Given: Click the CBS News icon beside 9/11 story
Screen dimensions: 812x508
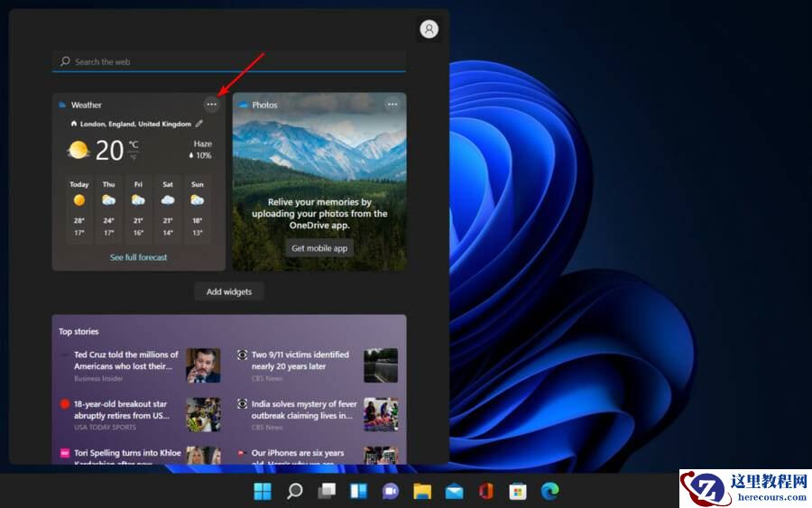Looking at the screenshot, I should click(x=242, y=355).
